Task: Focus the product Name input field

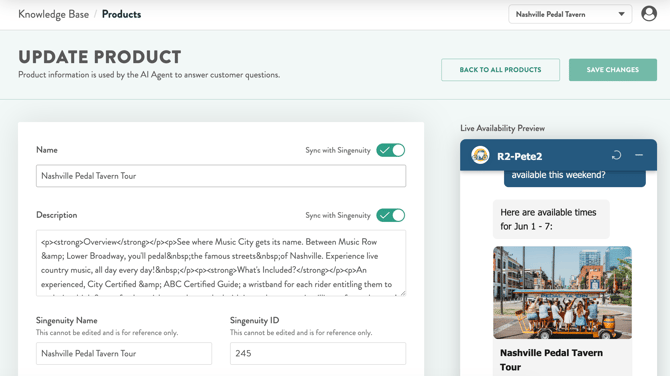Action: point(221,176)
